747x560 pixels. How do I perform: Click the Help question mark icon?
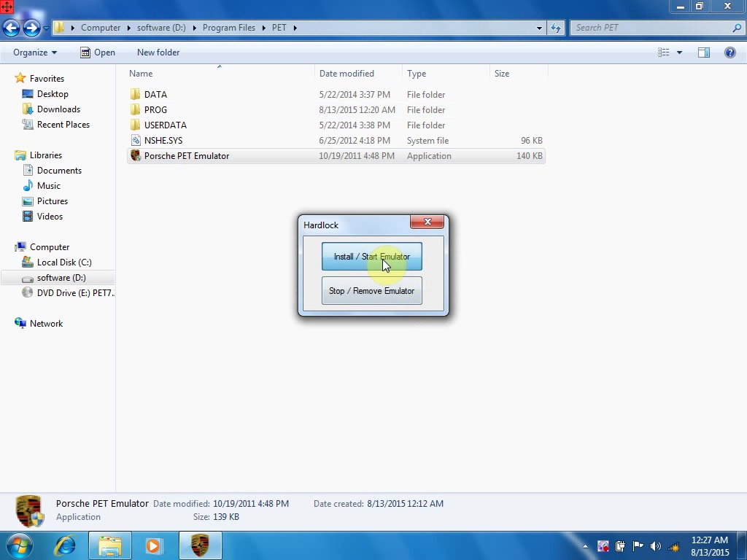click(x=729, y=52)
